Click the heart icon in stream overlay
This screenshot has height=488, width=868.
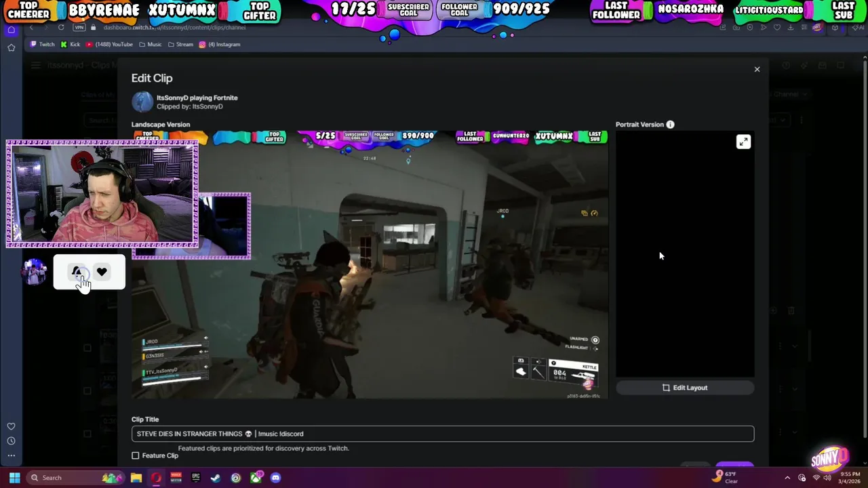(102, 272)
